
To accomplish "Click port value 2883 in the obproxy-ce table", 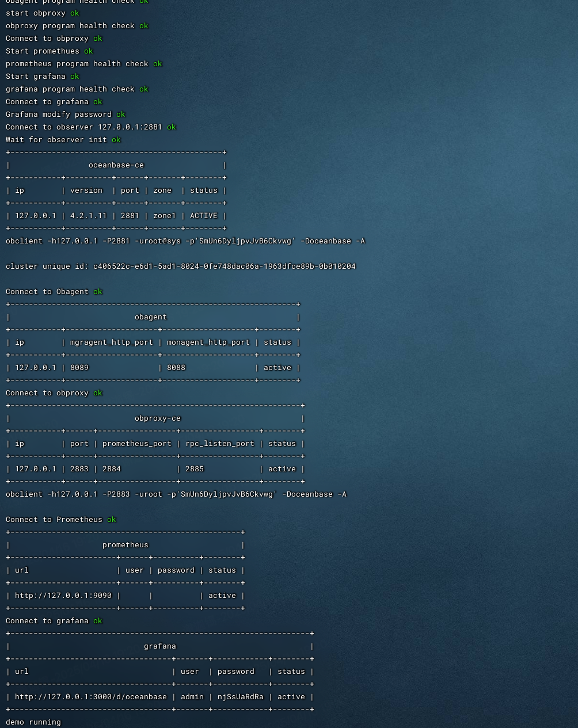I will pyautogui.click(x=79, y=469).
